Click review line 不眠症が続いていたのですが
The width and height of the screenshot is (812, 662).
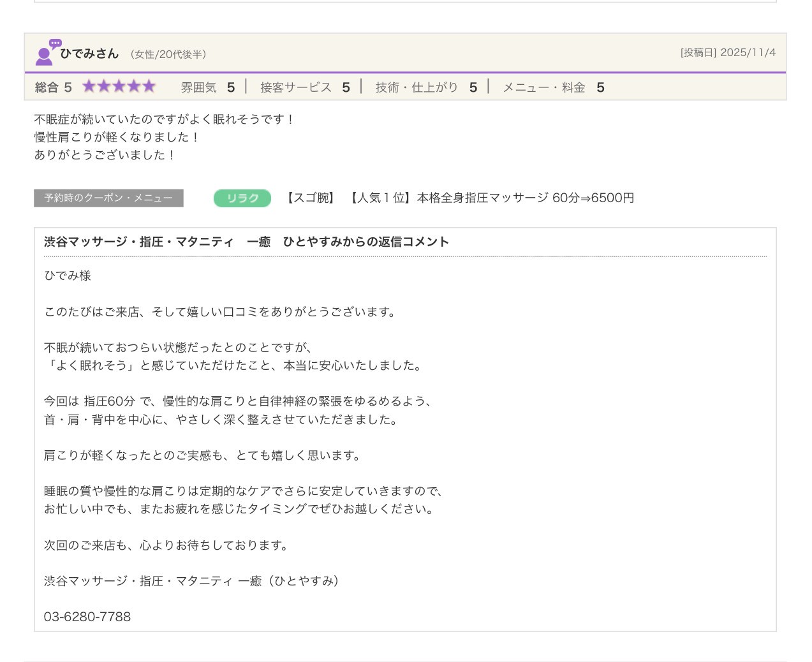point(163,119)
